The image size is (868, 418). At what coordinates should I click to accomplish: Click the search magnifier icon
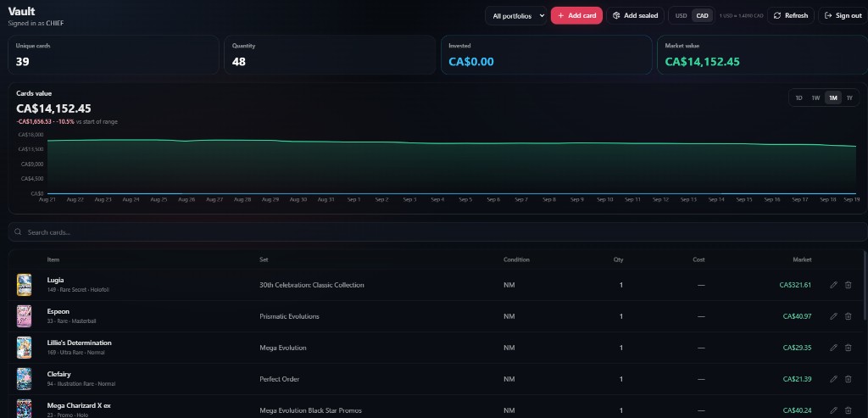click(19, 232)
